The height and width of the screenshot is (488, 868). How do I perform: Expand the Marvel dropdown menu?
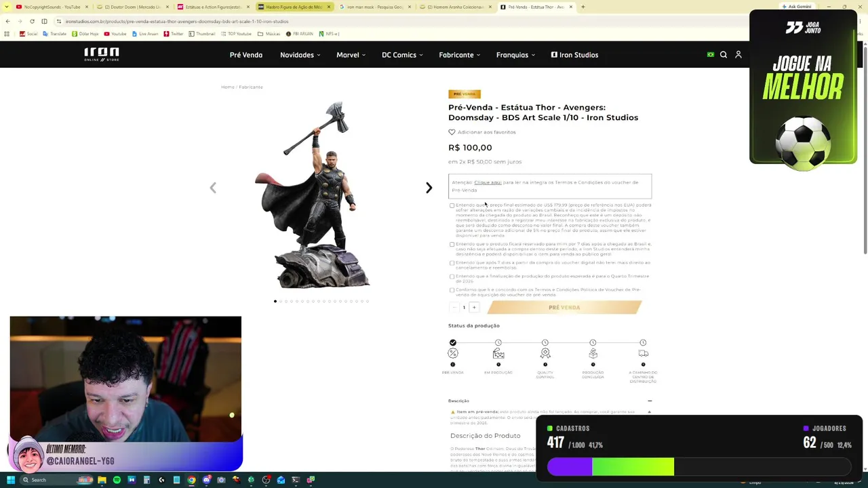tap(351, 55)
